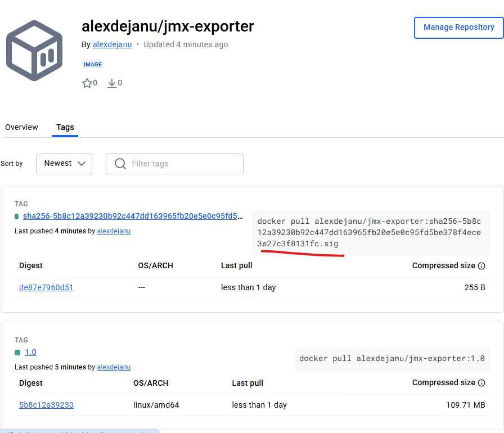Screen dimensions: 504x433
Task: Focus the Filter tags input field
Action: point(174,164)
